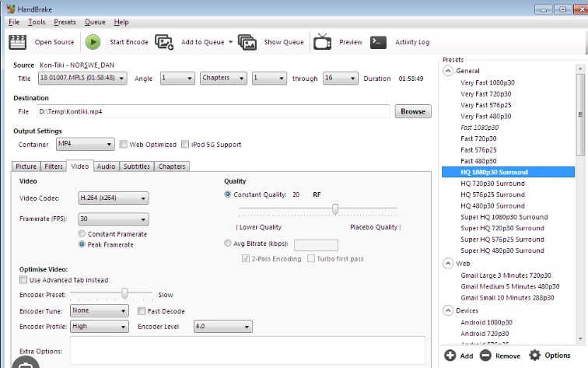Image resolution: width=588 pixels, height=368 pixels.
Task: Open the Help menu
Action: pyautogui.click(x=121, y=22)
